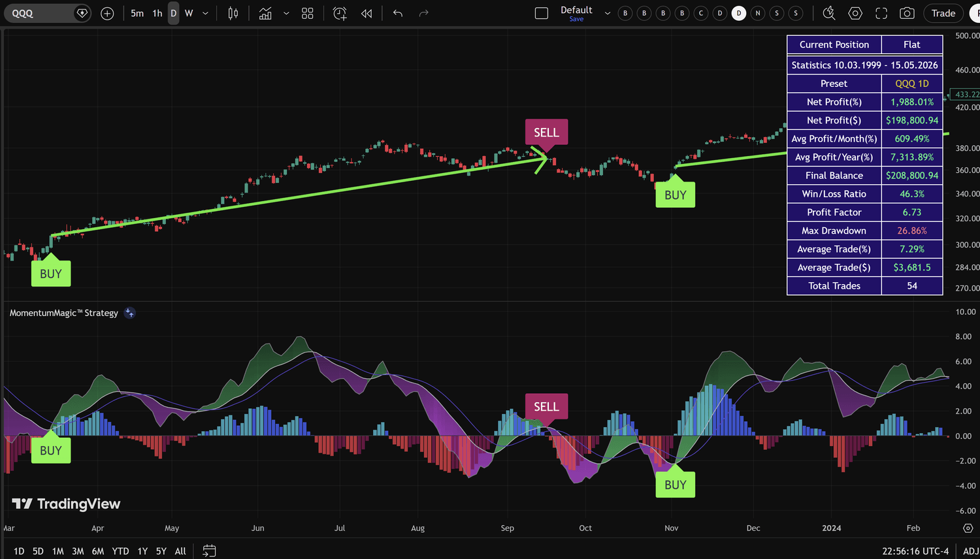Toggle the ADJ adjusted data button
The width and height of the screenshot is (980, 559).
tap(971, 551)
